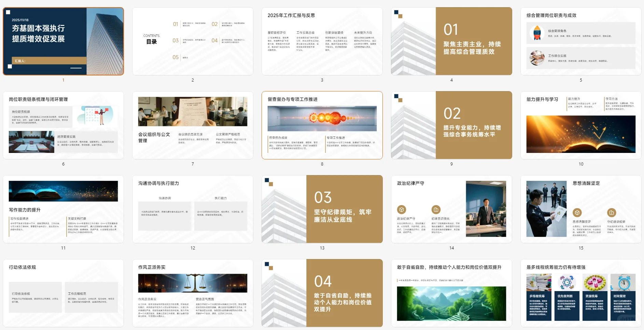Select slide 1 title thumbnail 夯基固本强执行

tap(63, 41)
